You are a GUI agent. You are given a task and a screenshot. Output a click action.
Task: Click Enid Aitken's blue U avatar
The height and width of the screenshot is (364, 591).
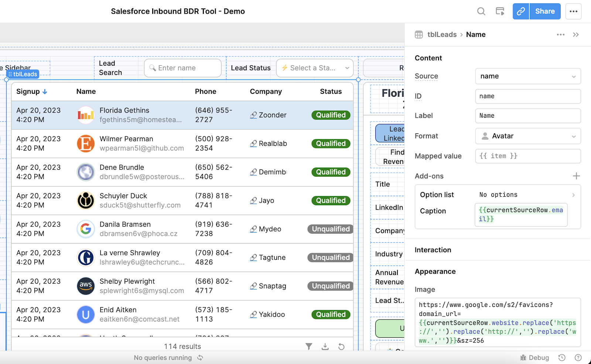pos(86,315)
